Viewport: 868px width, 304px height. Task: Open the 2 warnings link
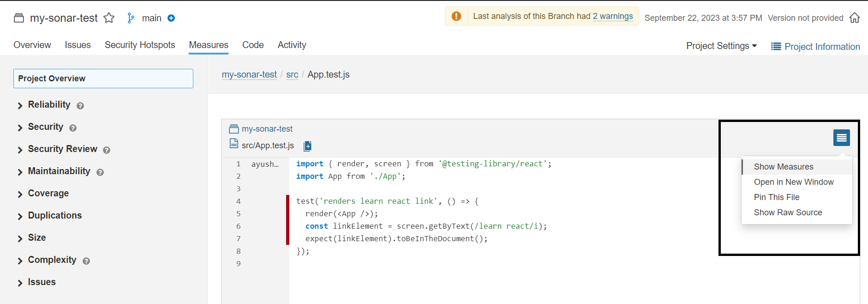point(613,16)
